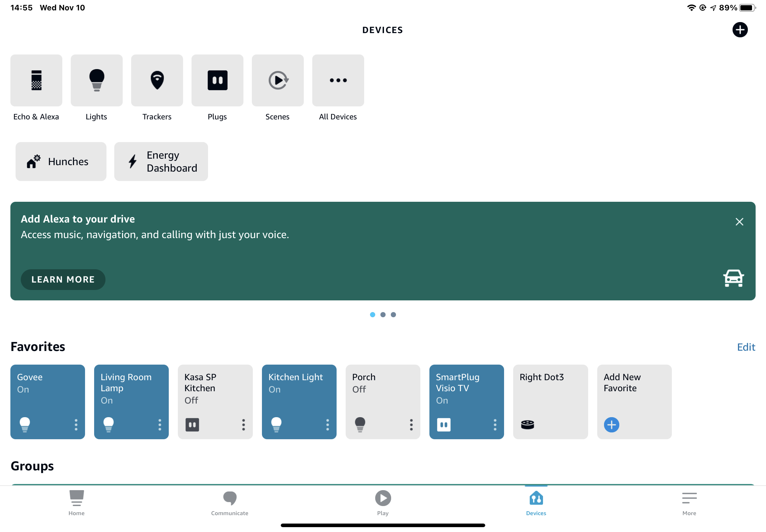The image size is (766, 532).
Task: Tap the location arrow status icon
Action: (x=713, y=8)
